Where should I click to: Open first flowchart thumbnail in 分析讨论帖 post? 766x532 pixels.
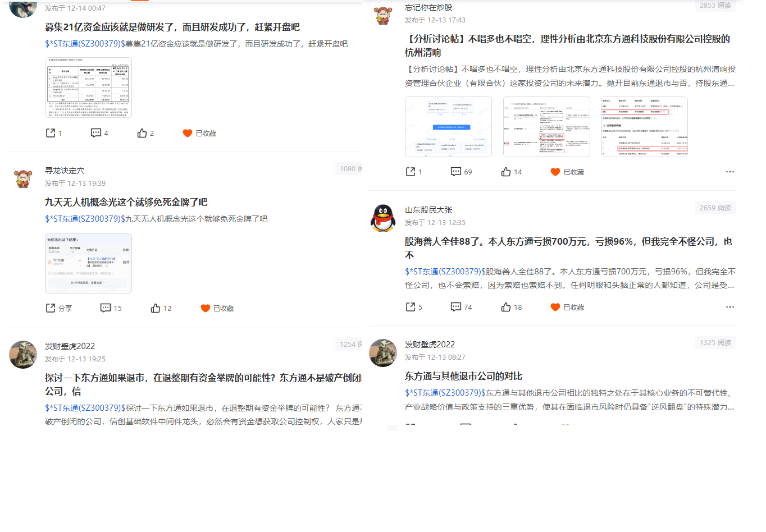(x=448, y=127)
